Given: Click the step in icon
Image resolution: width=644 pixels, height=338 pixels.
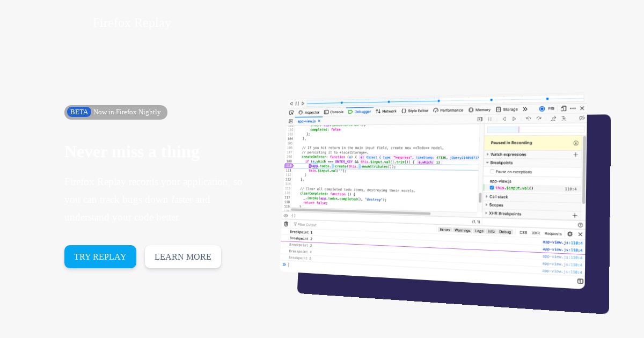Looking at the screenshot, I should click(564, 119).
